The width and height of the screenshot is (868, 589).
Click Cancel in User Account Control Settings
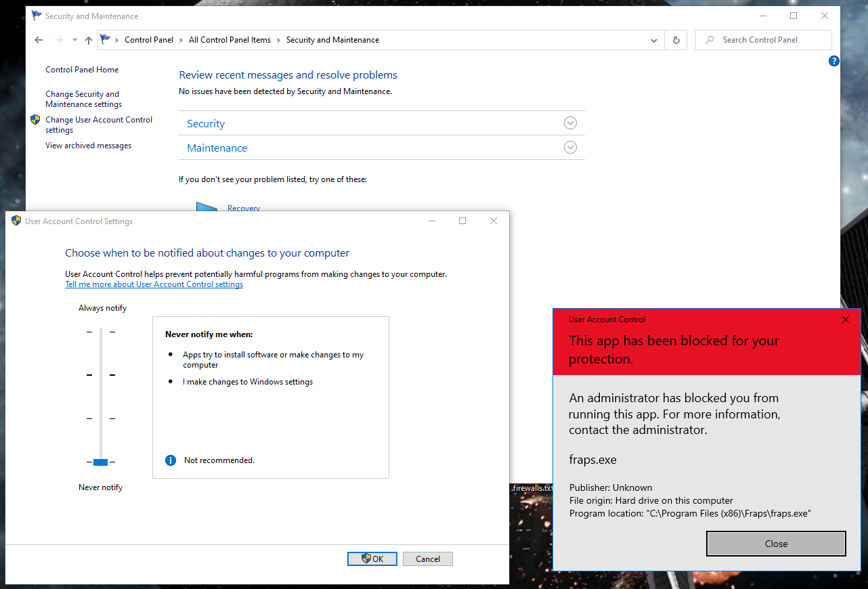pos(427,559)
